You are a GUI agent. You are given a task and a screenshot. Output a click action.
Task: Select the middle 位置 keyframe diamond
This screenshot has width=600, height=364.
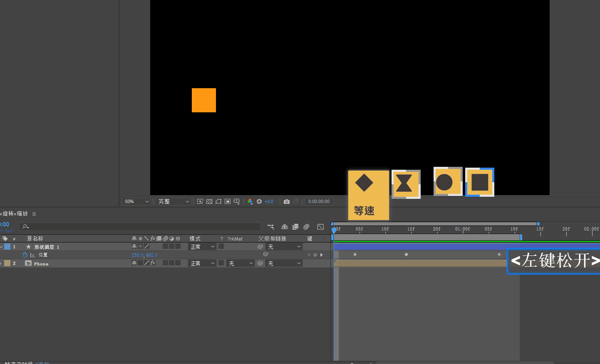pyautogui.click(x=406, y=254)
